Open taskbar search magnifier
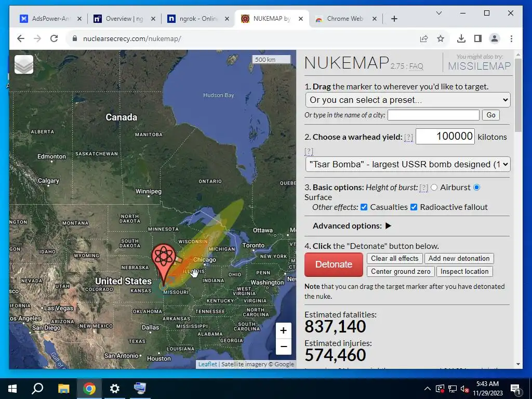This screenshot has height=399, width=532. click(37, 389)
